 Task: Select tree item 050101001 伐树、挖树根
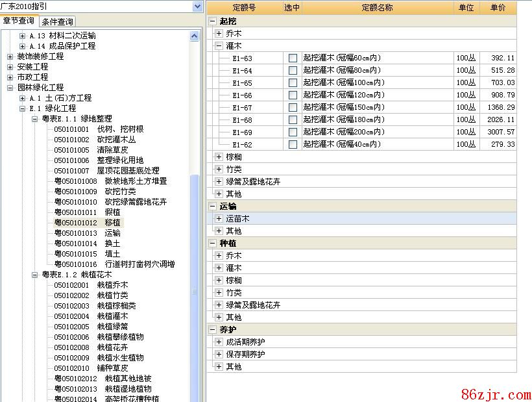pos(99,129)
